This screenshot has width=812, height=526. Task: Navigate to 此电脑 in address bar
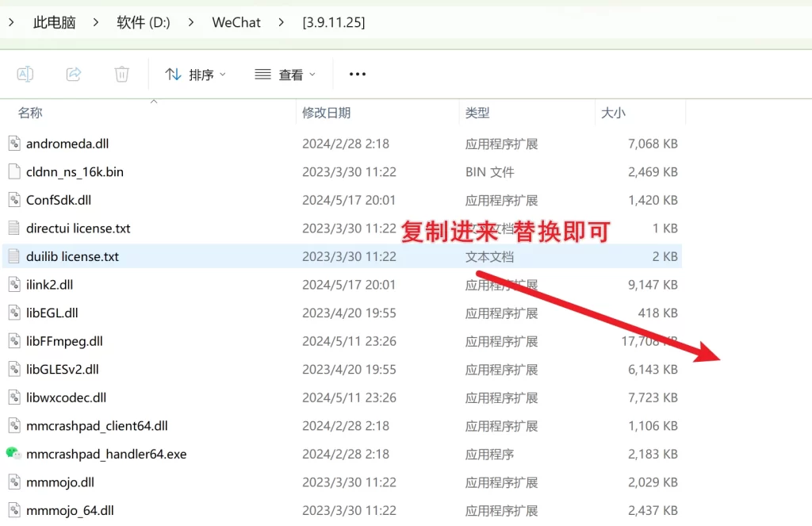(x=54, y=22)
